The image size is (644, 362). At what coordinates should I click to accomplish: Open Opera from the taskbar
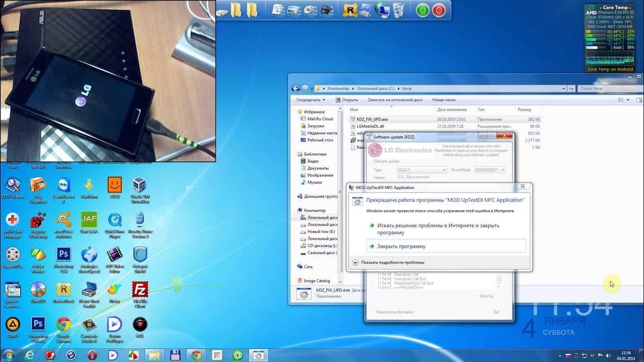(x=92, y=355)
